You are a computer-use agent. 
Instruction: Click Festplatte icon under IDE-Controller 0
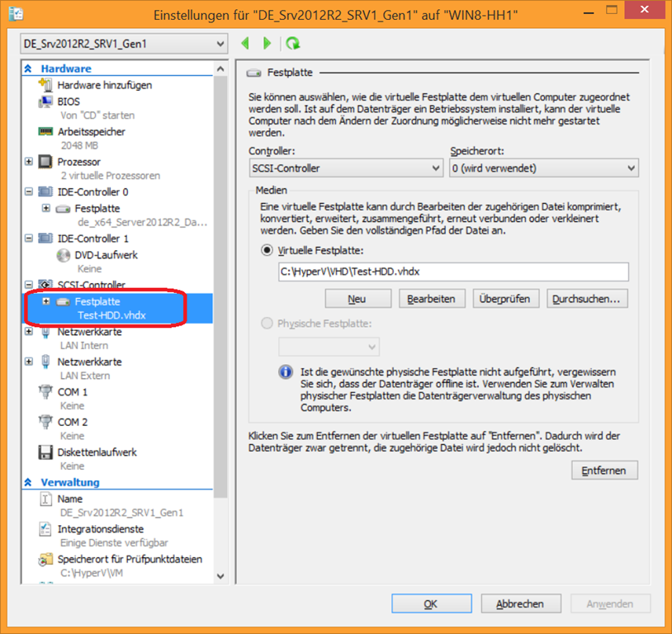[63, 209]
